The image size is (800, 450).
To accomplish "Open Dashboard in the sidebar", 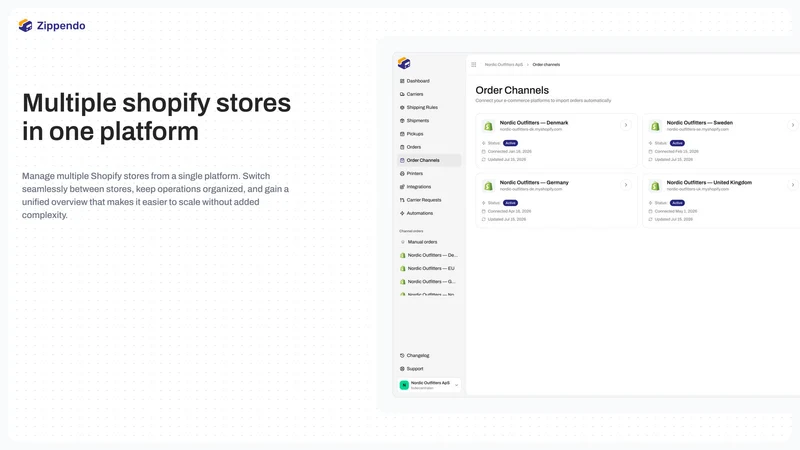I will (429, 81).
